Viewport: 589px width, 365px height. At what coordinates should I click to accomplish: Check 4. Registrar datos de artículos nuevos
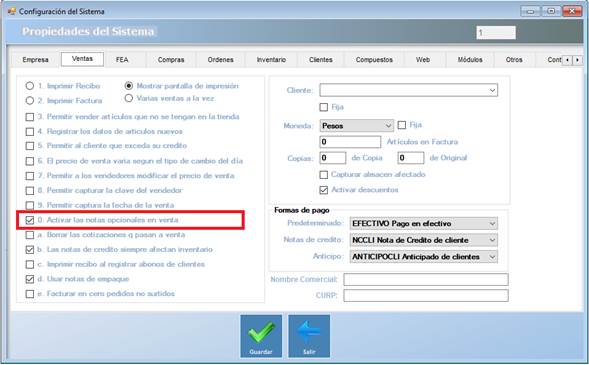click(x=30, y=132)
